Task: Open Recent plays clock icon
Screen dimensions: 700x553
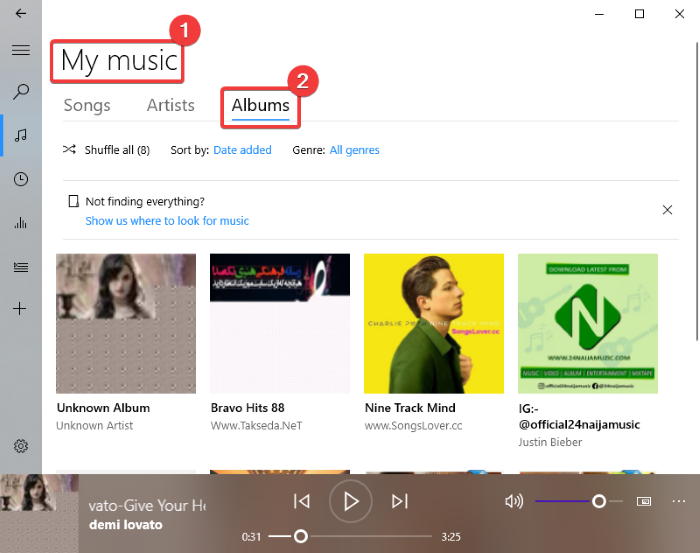Action: pyautogui.click(x=21, y=179)
